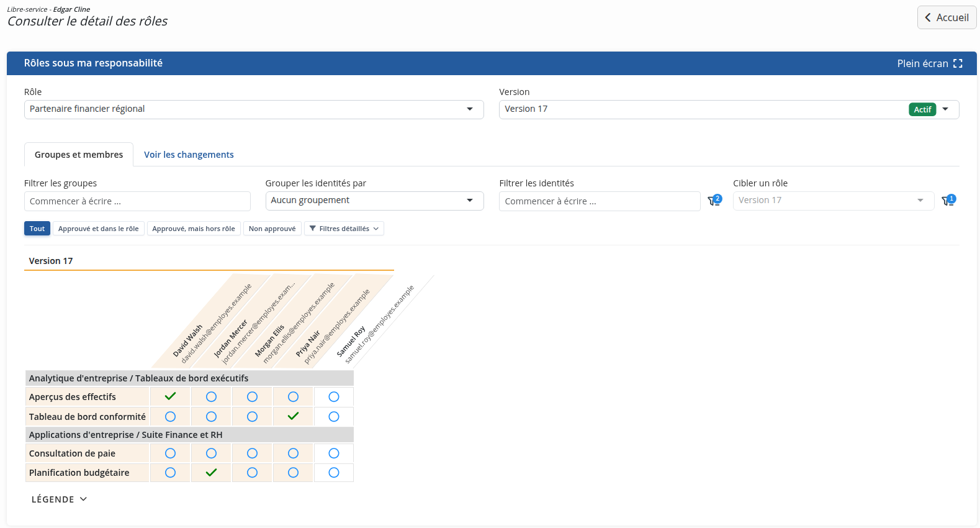Toggle David Walsh's circle for Tableau de bord conformité

(170, 417)
